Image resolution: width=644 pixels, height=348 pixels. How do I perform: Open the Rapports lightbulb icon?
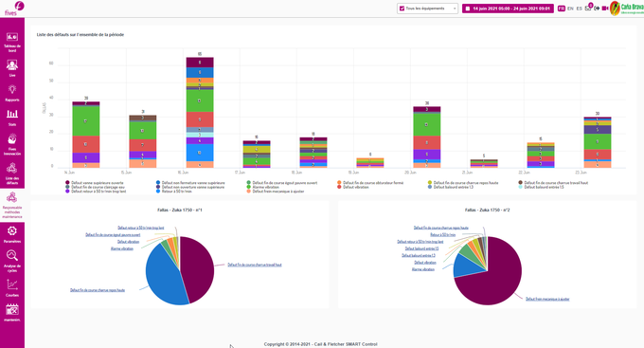[12, 93]
